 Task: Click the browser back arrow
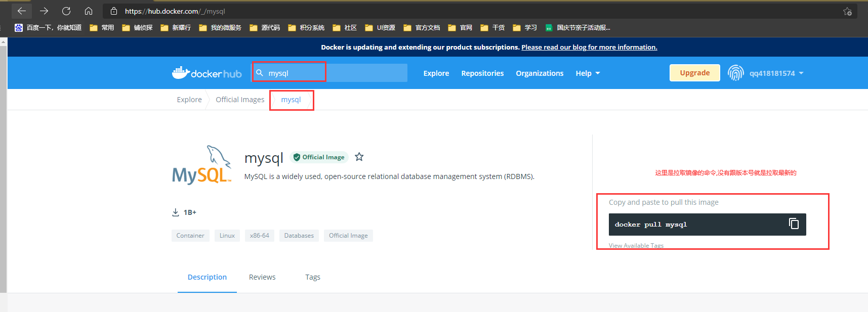coord(21,11)
